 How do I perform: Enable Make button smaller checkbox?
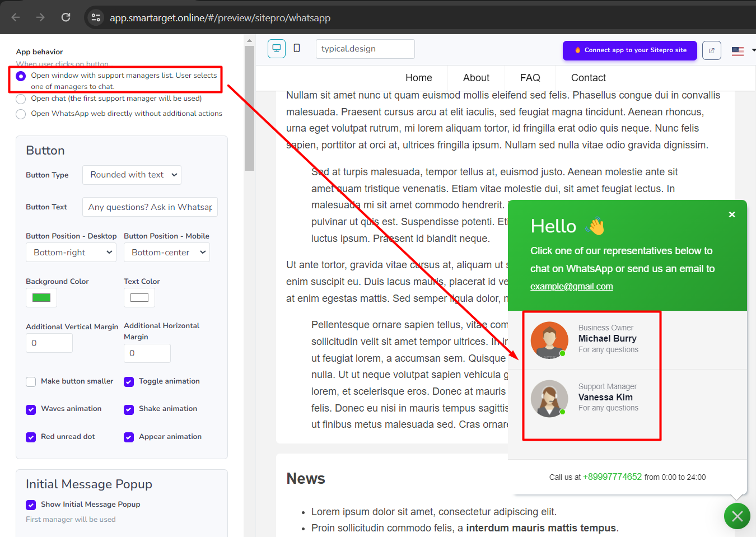31,382
